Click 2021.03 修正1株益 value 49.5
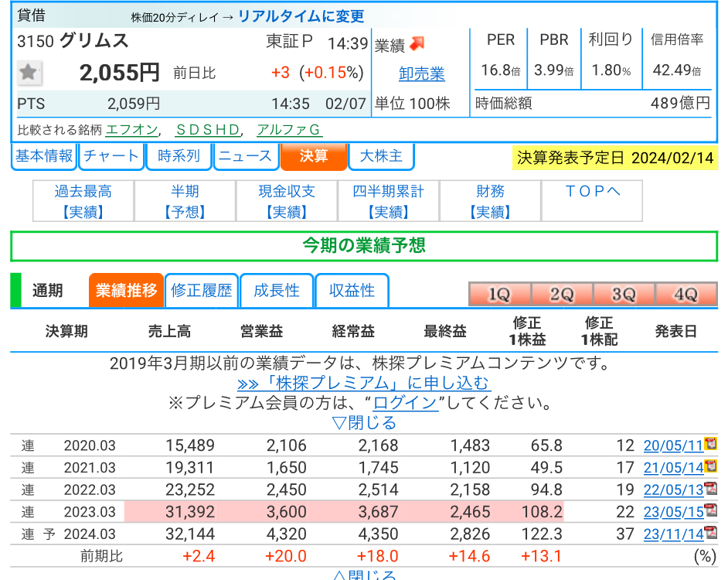The width and height of the screenshot is (728, 580). [546, 468]
